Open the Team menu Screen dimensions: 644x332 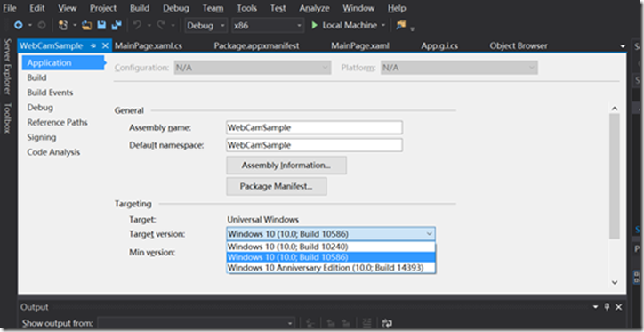point(213,8)
